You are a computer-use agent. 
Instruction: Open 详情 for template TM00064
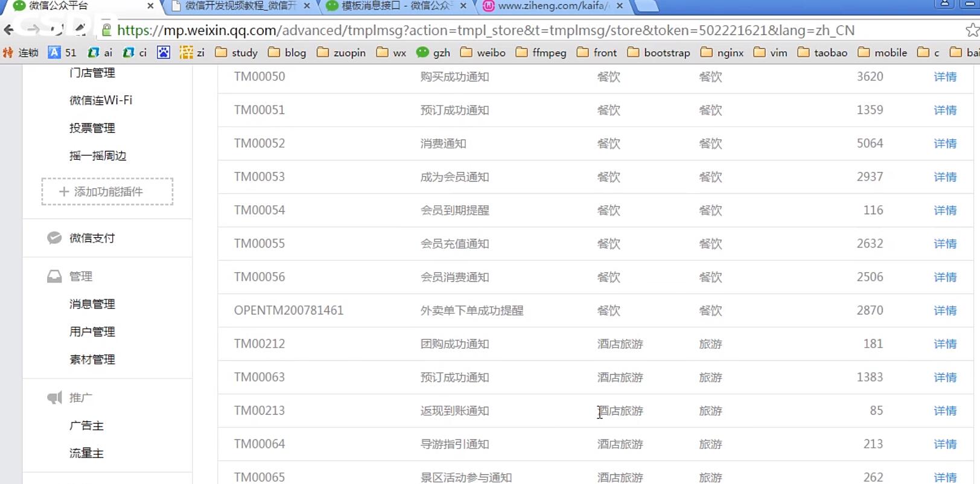[945, 444]
